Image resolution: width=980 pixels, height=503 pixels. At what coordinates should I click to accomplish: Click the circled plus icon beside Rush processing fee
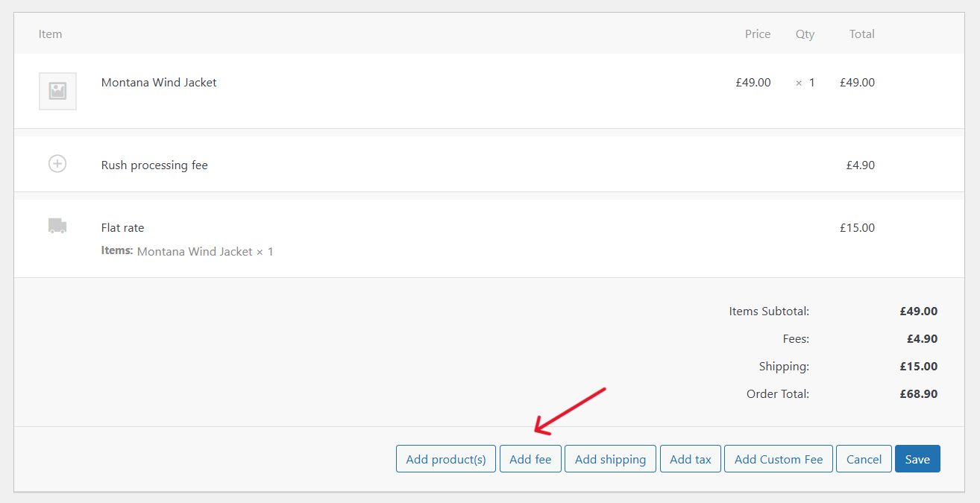pos(57,163)
